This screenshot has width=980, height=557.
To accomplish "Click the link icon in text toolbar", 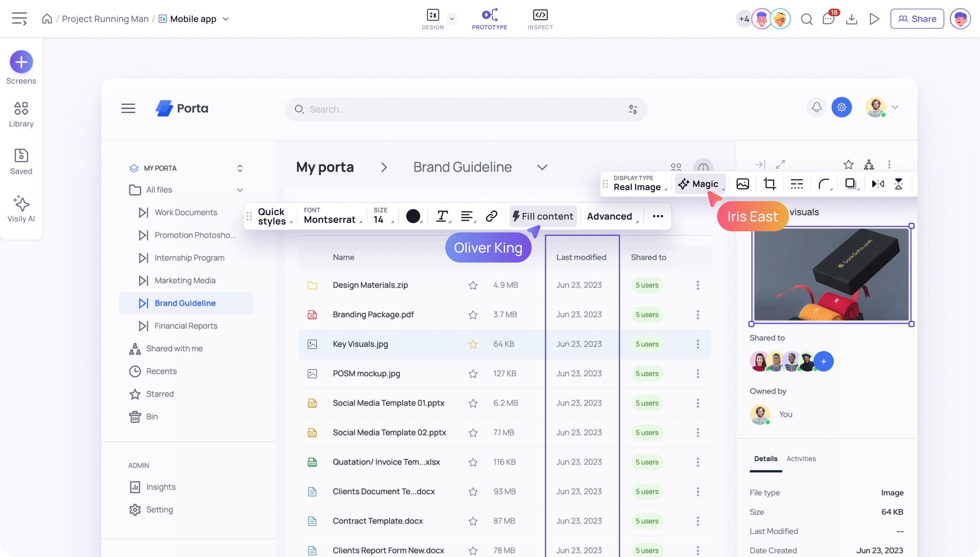I will tap(492, 216).
